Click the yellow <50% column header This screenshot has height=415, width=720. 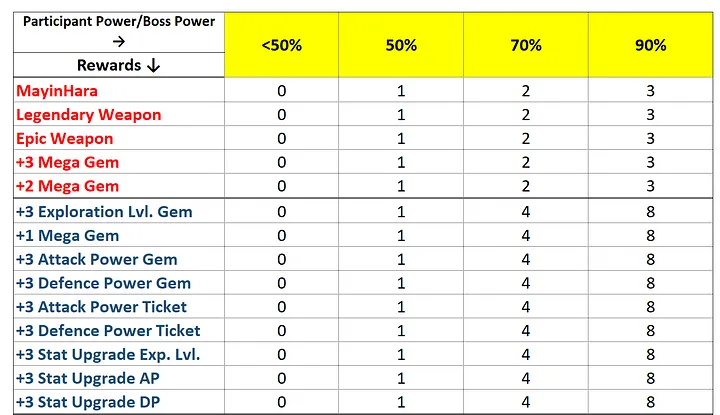point(281,45)
